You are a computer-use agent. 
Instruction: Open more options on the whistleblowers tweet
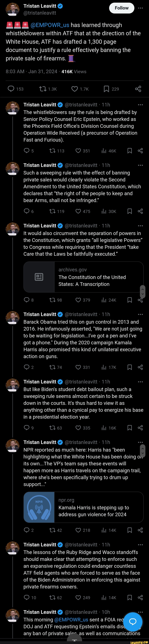pyautogui.click(x=140, y=104)
